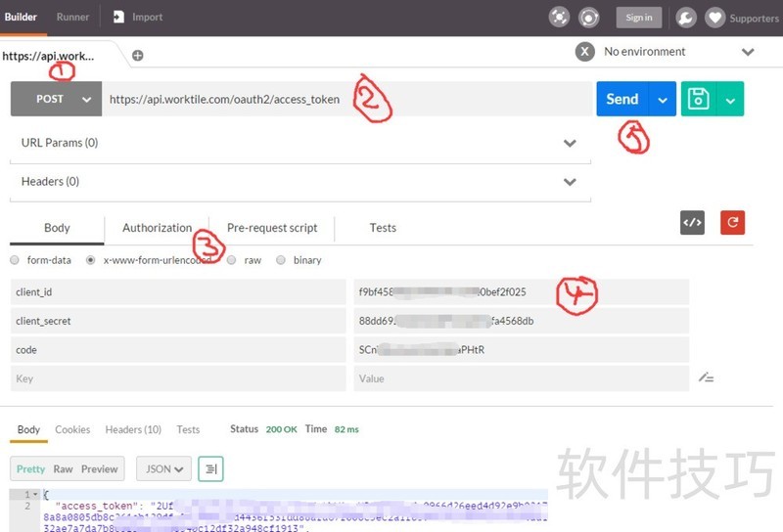Click the Supporters link
This screenshot has width=783, height=532.
[x=754, y=19]
